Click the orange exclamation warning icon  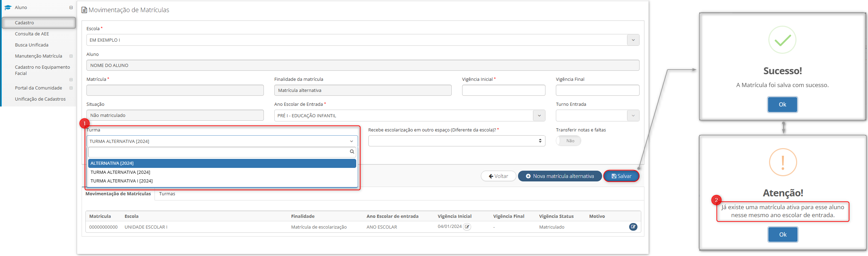[783, 162]
